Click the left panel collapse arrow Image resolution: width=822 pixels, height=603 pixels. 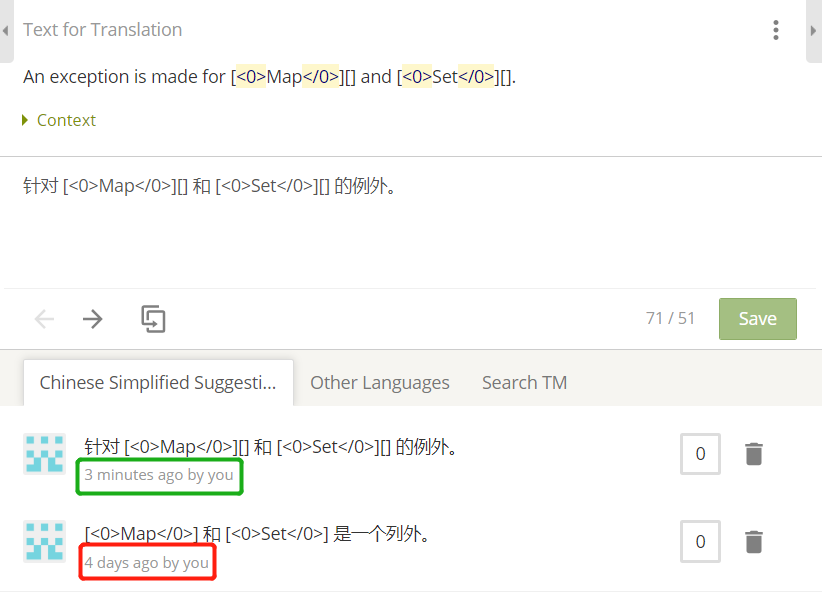click(x=6, y=31)
